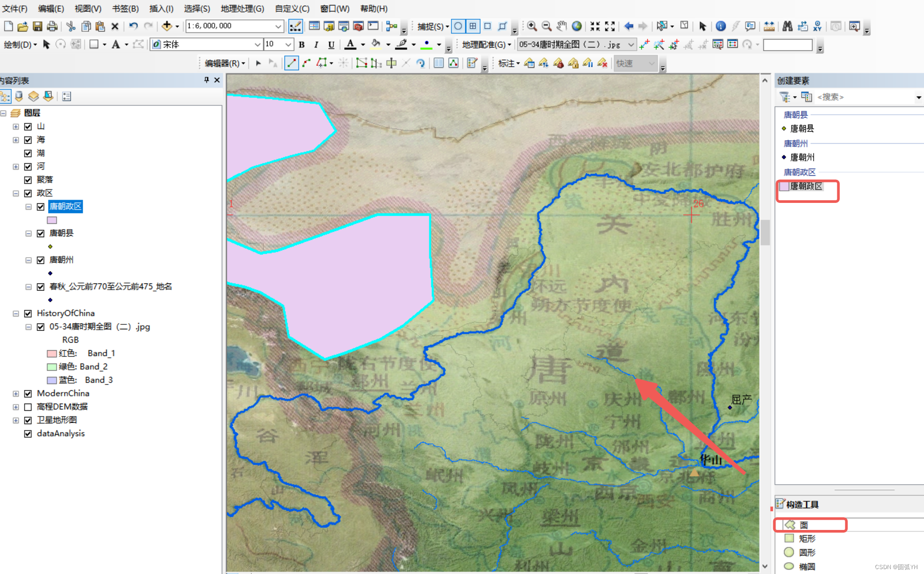Open the 书签(B) menu
Viewport: 924px width, 574px height.
pyautogui.click(x=125, y=8)
